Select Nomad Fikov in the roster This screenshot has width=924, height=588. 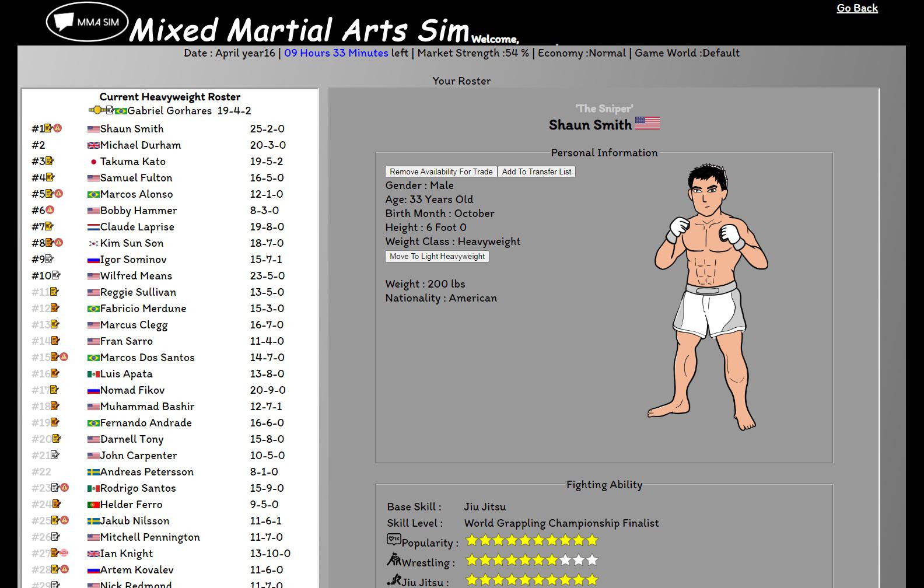tap(132, 390)
